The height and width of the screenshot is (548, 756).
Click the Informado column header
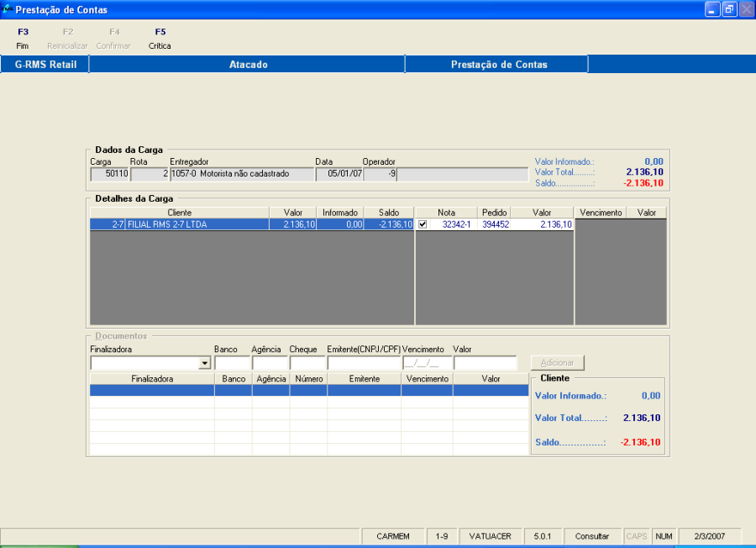coord(340,213)
